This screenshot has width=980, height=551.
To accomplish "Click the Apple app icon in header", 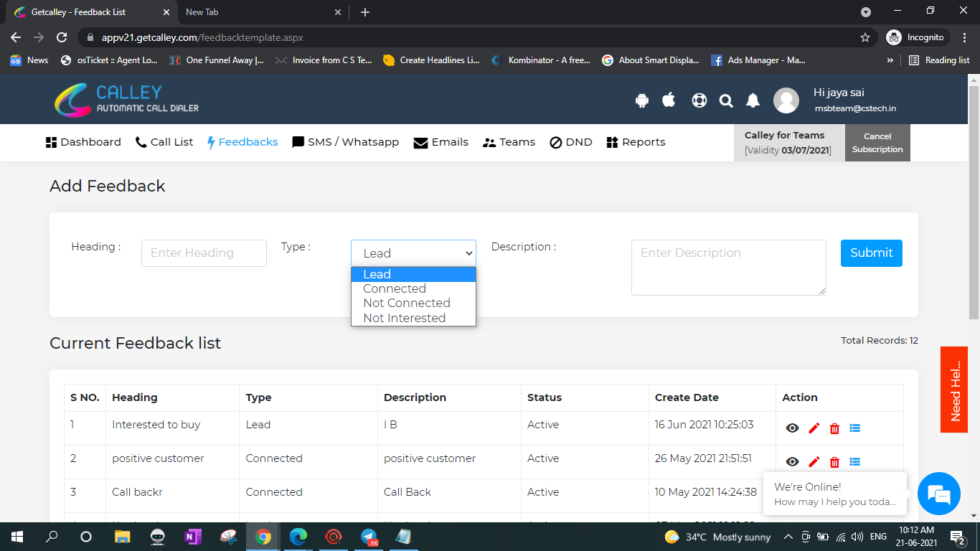I will pos(669,100).
